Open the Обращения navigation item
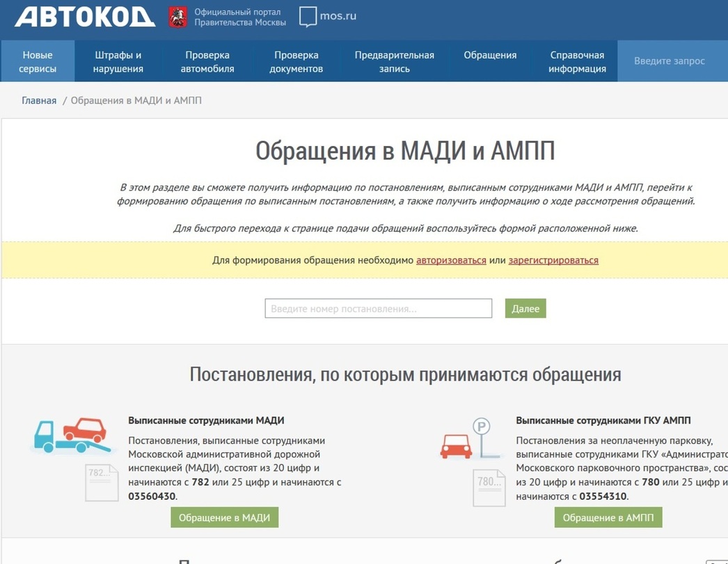Screen dimensions: 728x564 (x=490, y=56)
